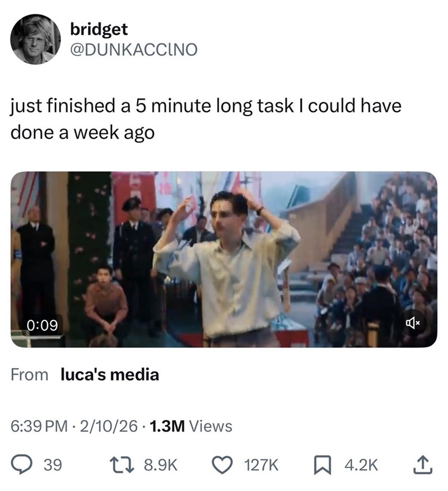Click the 0:09 video duration indicator

coord(43,323)
